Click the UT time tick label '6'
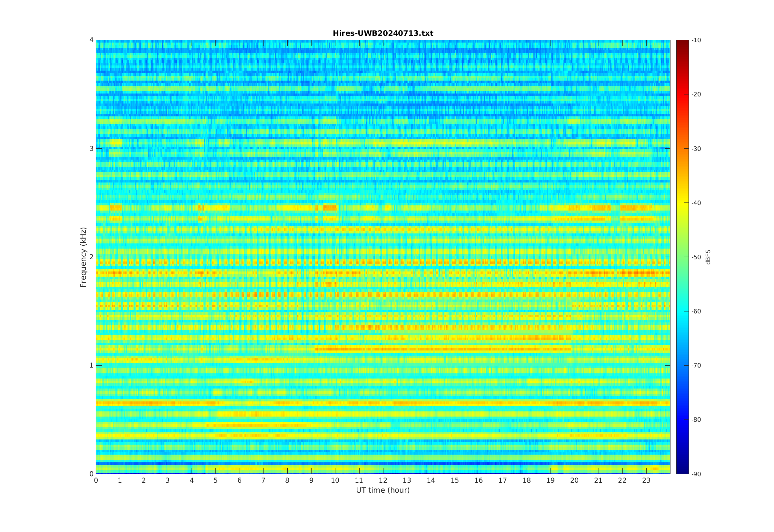 [239, 480]
